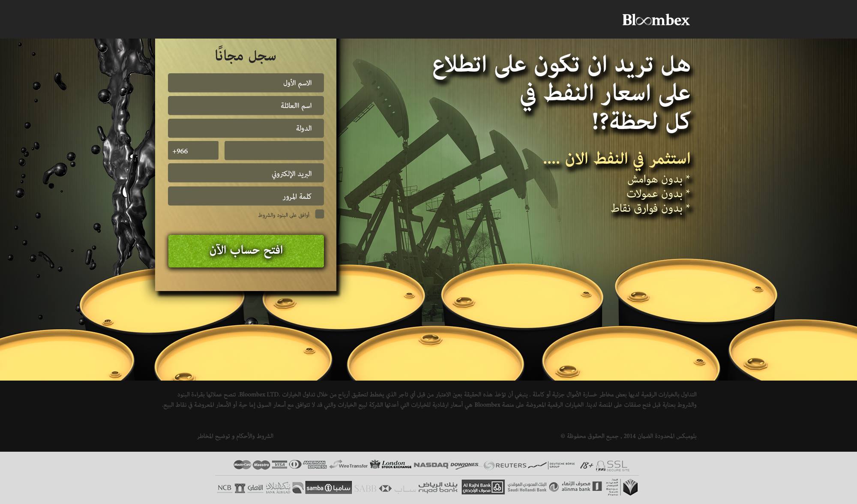Click the Reuters logo
This screenshot has width=857, height=504.
(505, 465)
